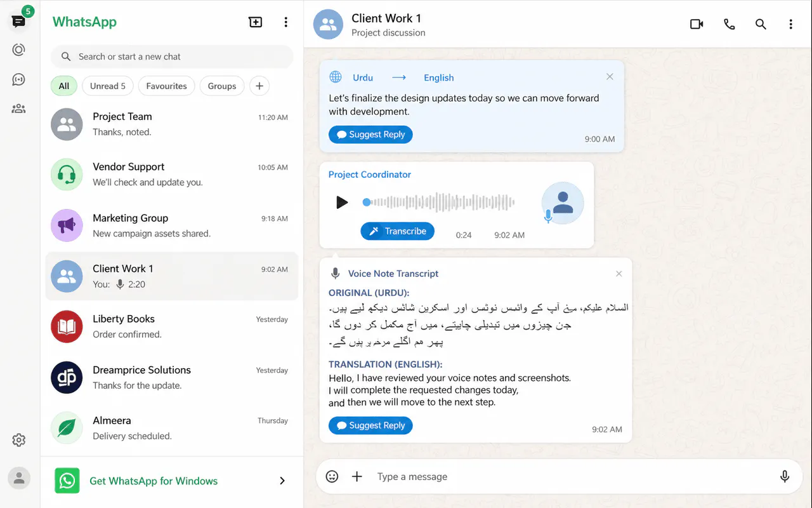Open the Vendor Support chat
This screenshot has width=812, height=508.
coord(172,175)
